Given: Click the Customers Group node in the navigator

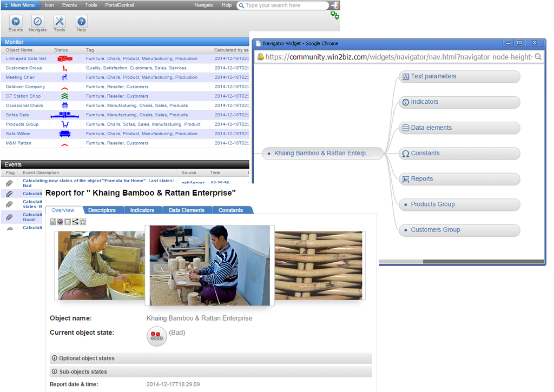Looking at the screenshot, I should coord(459,230).
